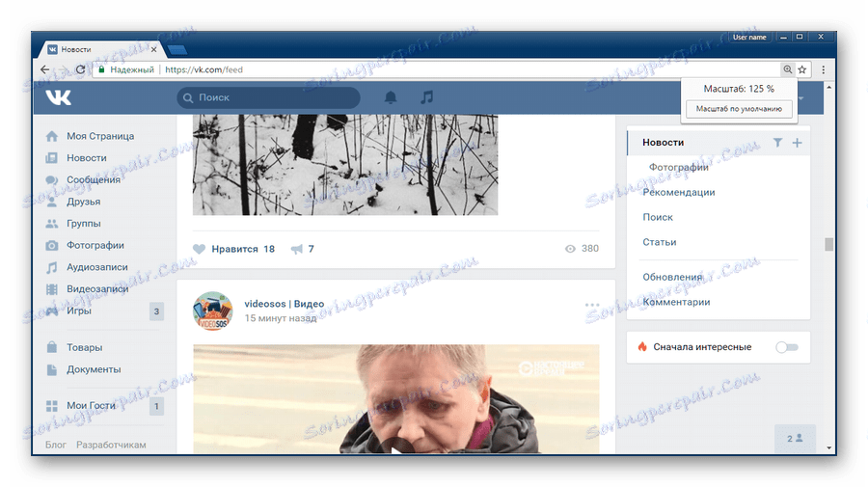Click the megaphone share icon
868x487 pixels.
pos(297,249)
